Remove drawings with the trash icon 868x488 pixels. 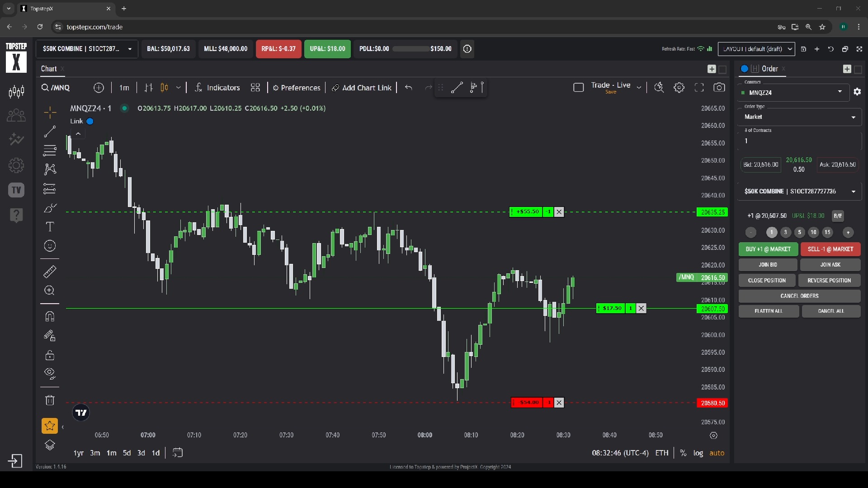[50, 400]
